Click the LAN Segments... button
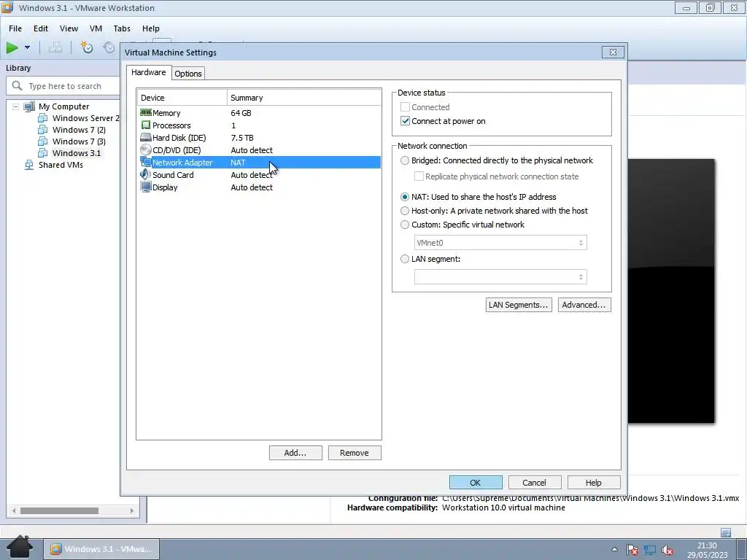 tap(519, 305)
